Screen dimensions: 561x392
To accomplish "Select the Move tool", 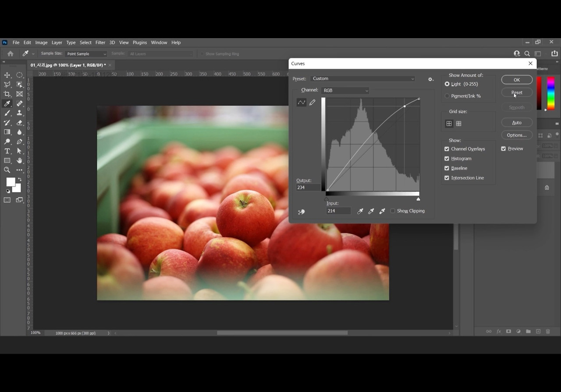I will pyautogui.click(x=7, y=75).
